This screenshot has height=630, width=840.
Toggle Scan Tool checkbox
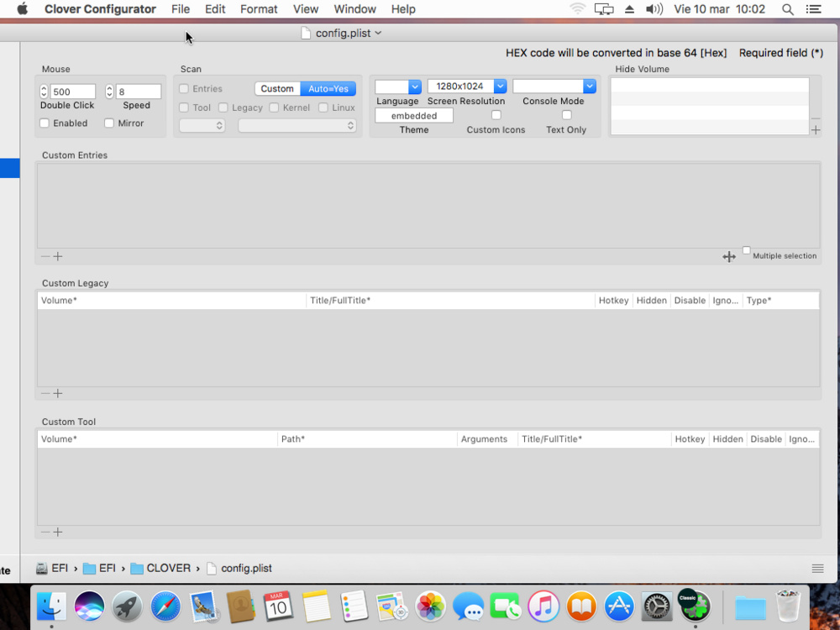click(x=184, y=108)
